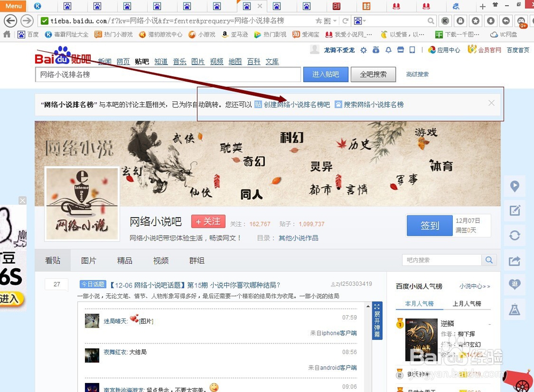The height and width of the screenshot is (392, 534).
Task: Click the share arrow icon in right sidebar
Action: tap(514, 261)
